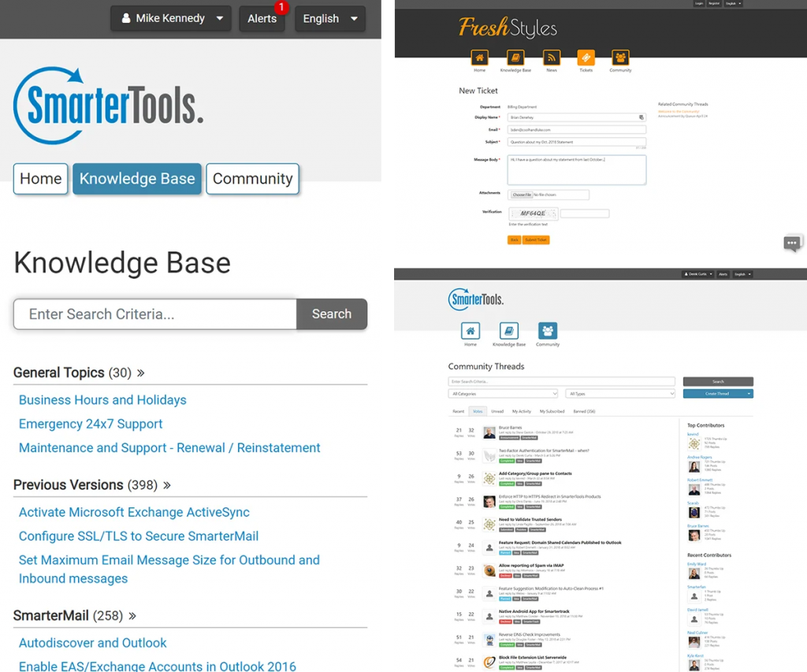Switch to the Recent threads tab
Screen dimensions: 807x672
458,411
